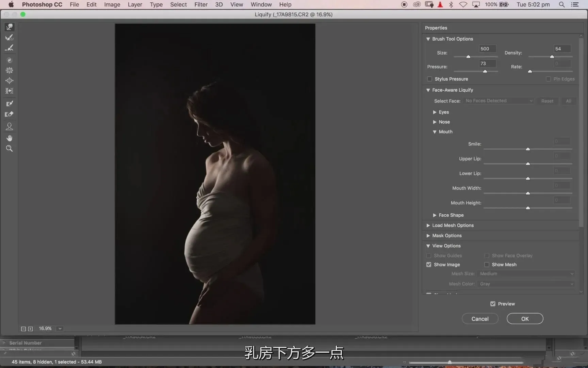Click the Density value field

[x=562, y=49]
